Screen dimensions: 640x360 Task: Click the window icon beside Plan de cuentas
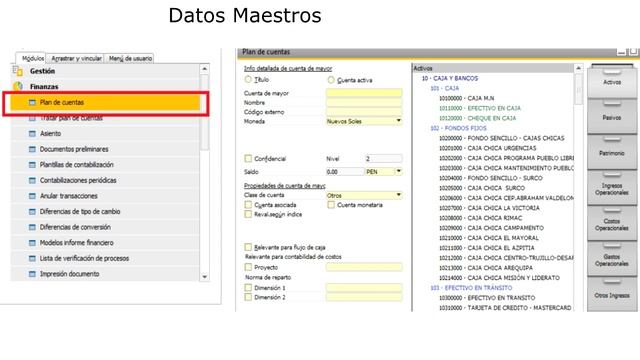(x=32, y=102)
